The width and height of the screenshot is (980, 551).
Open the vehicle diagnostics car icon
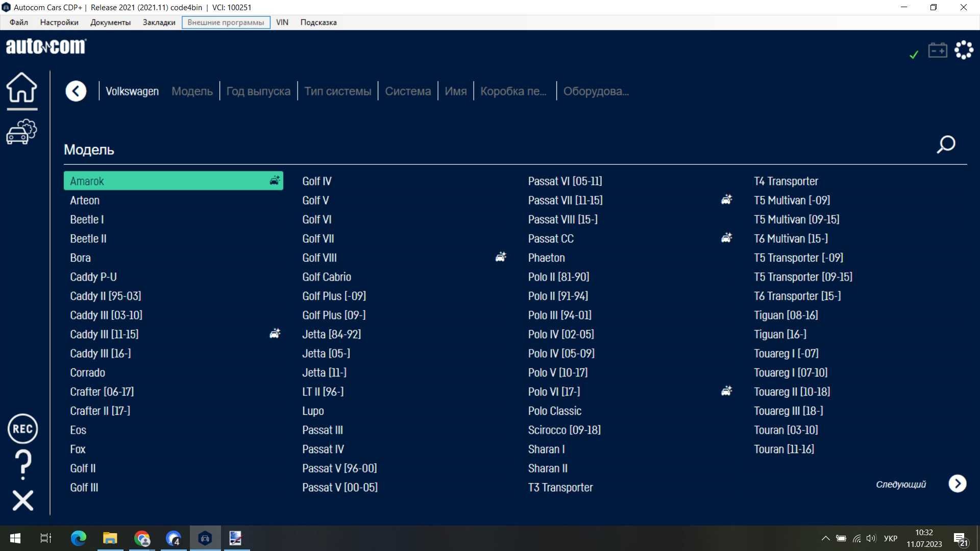(21, 132)
